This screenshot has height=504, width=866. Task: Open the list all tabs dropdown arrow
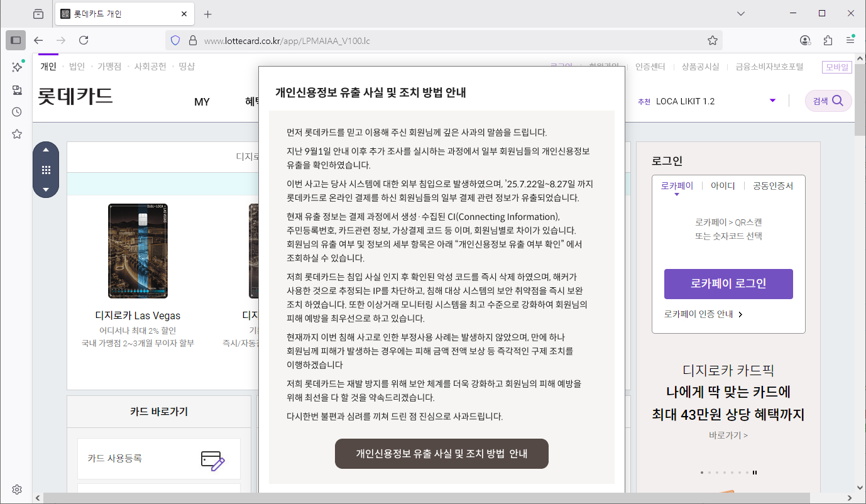pos(741,13)
